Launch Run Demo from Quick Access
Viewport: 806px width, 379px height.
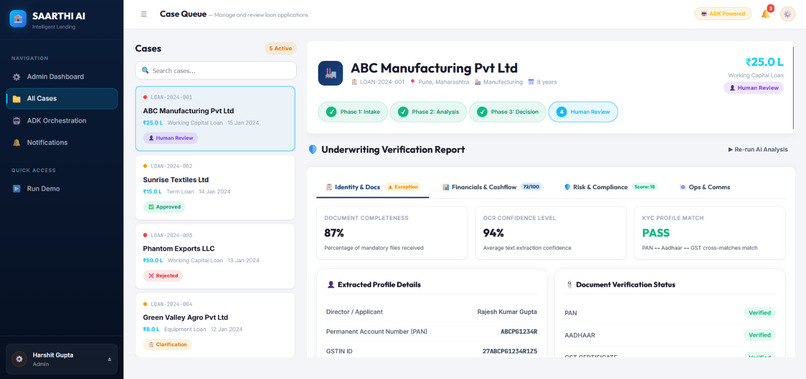[62, 189]
